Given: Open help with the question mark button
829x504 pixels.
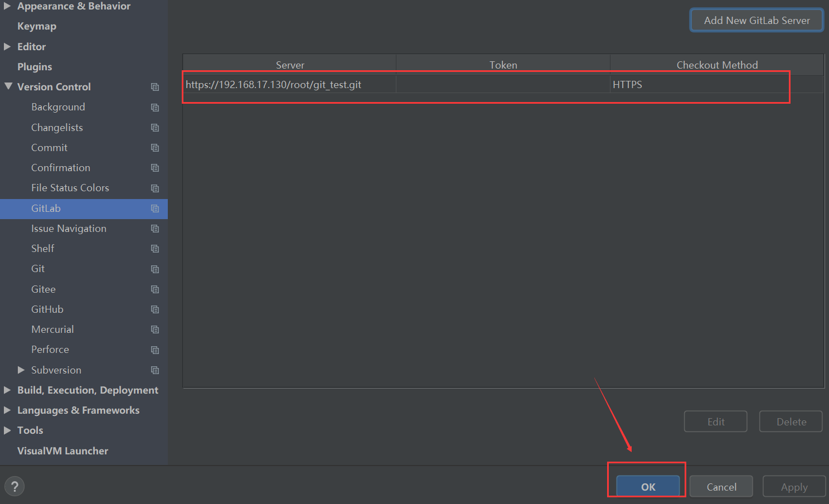Looking at the screenshot, I should pos(14,486).
